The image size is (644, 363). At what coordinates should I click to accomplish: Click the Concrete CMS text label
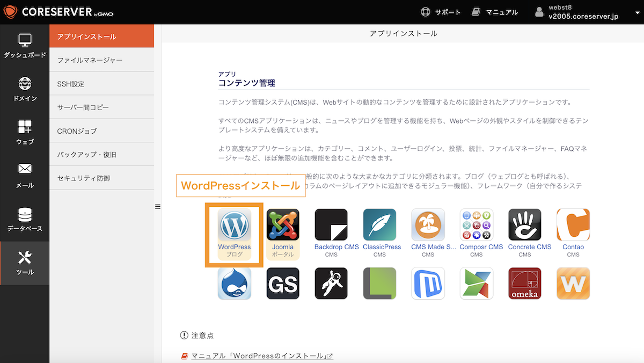pos(530,247)
